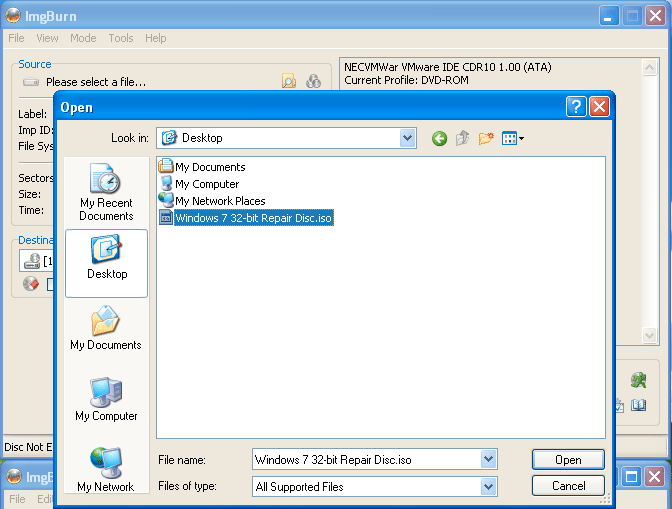This screenshot has width=672, height=509.
Task: Click the Open button
Action: tap(568, 459)
